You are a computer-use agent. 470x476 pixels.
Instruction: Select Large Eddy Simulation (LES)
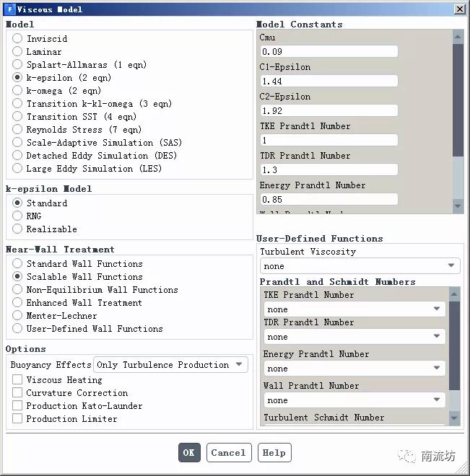click(x=17, y=168)
